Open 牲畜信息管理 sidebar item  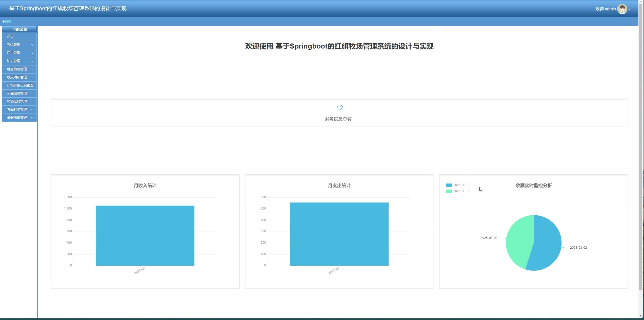17,69
